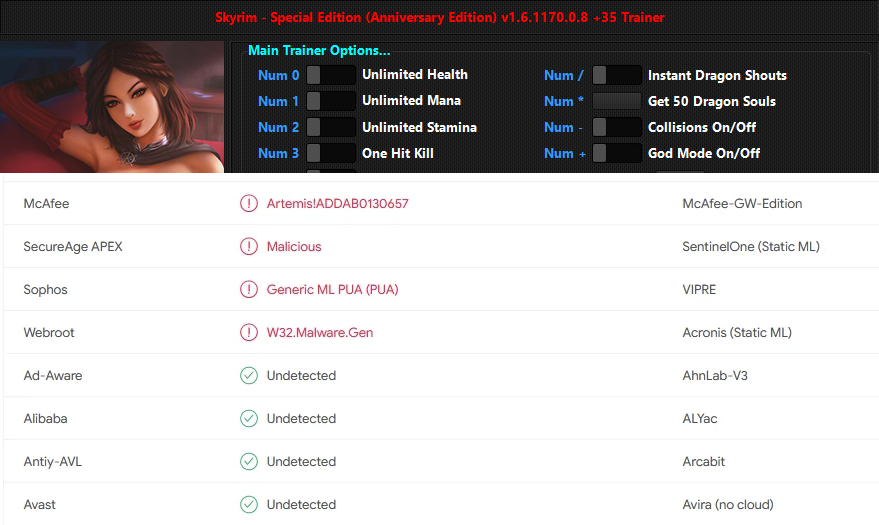This screenshot has height=525, width=879.
Task: Click the Num 1 hotkey label
Action: (x=279, y=101)
